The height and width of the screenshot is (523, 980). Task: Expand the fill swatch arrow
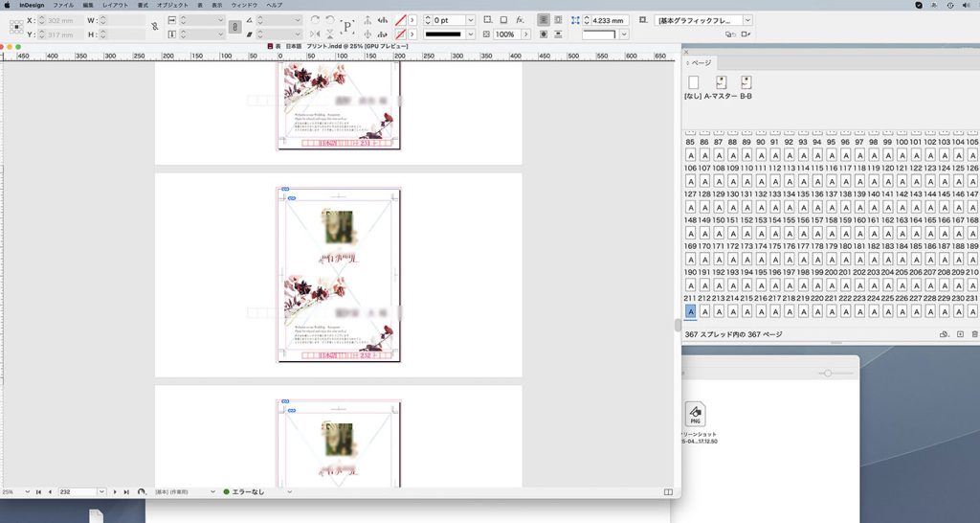click(412, 21)
